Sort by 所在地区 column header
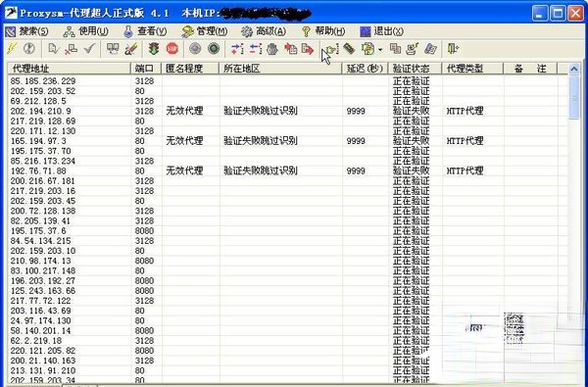Screen dimensions: 588x387 pyautogui.click(x=280, y=69)
